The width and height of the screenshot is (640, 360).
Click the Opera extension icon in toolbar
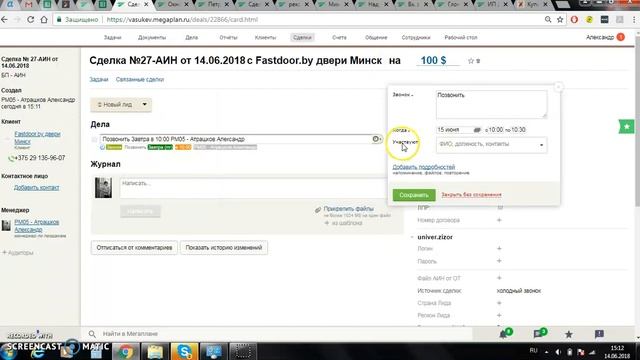tap(574, 20)
